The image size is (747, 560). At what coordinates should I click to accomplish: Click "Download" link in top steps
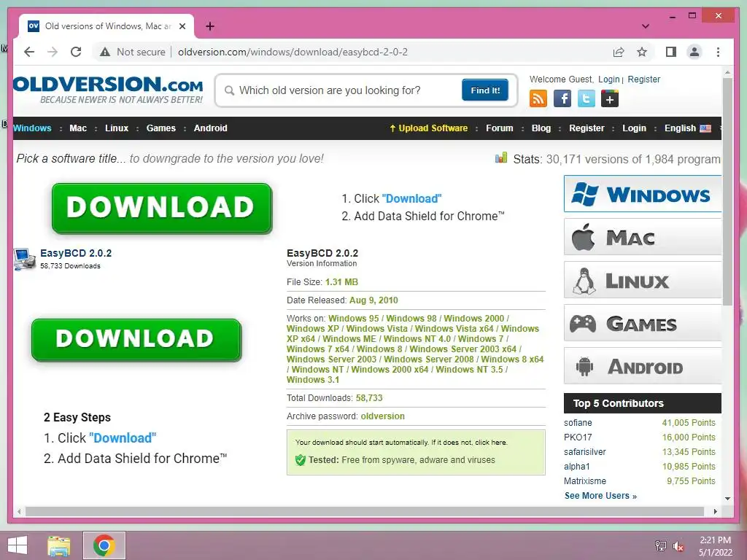point(411,198)
